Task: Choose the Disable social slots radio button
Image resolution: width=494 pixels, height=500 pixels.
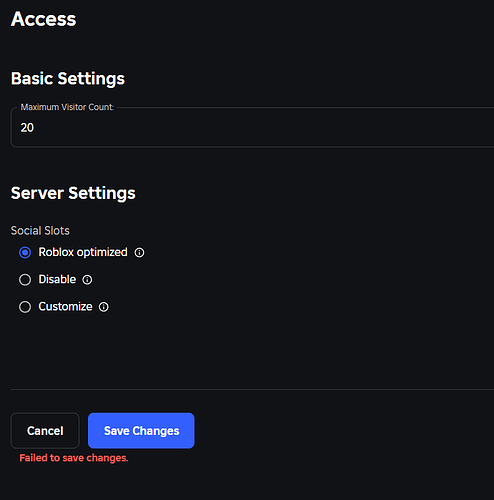Action: (25, 280)
